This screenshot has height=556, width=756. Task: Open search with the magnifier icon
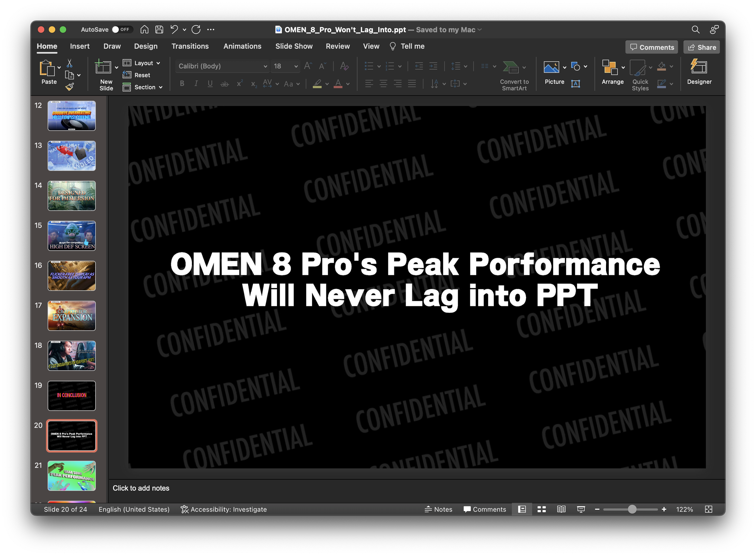pyautogui.click(x=695, y=30)
